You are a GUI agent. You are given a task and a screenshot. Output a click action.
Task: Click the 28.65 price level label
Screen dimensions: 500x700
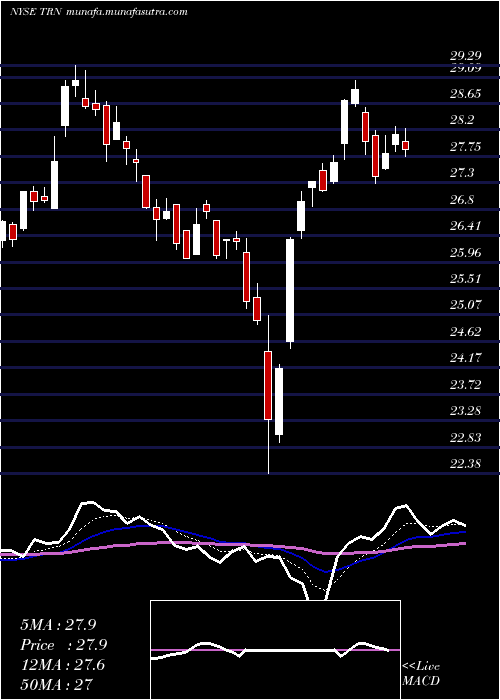coord(465,94)
